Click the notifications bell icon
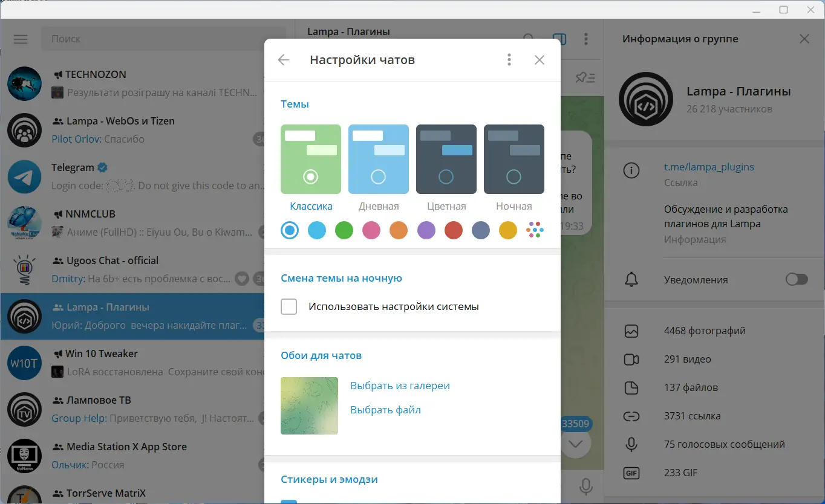This screenshot has height=504, width=825. click(631, 280)
